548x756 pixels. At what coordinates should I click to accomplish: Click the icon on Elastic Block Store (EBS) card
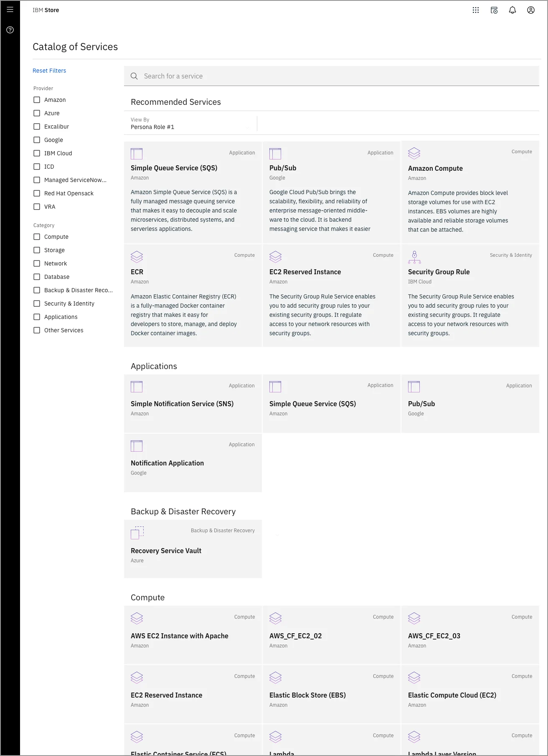pyautogui.click(x=275, y=678)
